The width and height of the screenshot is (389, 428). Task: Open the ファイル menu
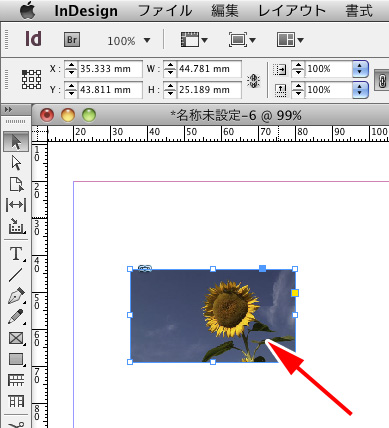165,11
